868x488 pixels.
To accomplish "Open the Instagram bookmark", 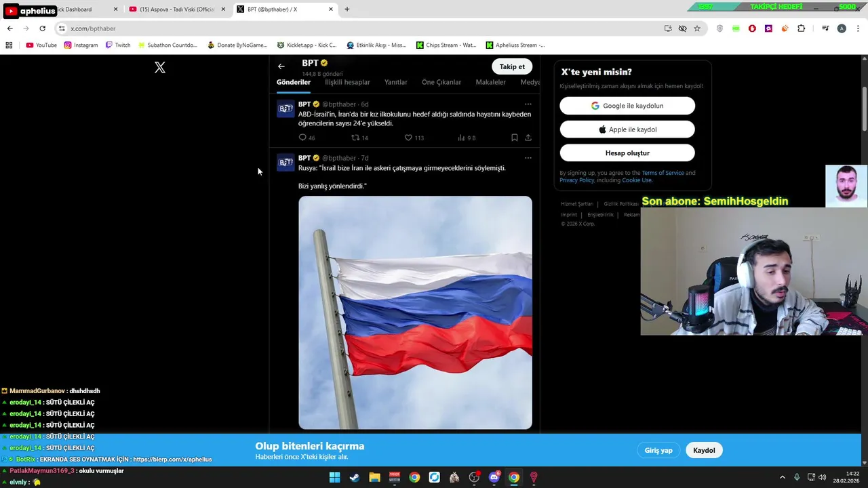I will click(x=81, y=45).
